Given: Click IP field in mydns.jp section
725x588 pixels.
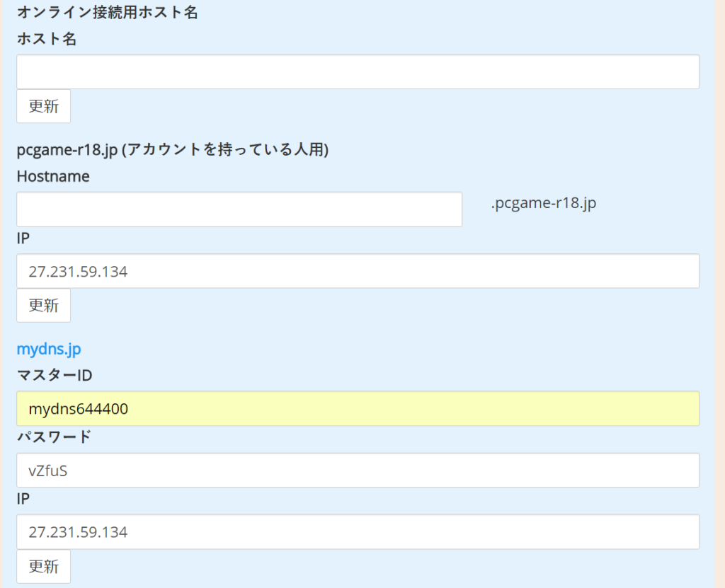Looking at the screenshot, I should point(358,531).
